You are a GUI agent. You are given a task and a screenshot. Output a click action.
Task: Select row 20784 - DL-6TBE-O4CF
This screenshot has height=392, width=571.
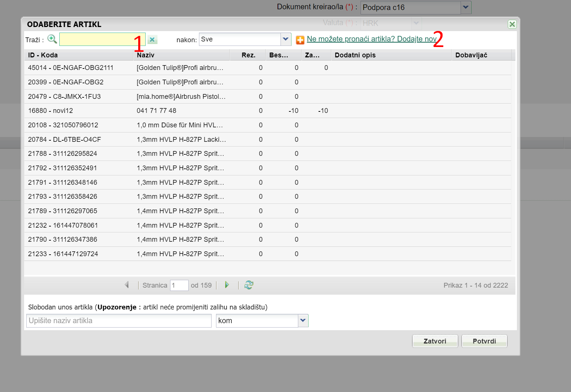[268, 140]
